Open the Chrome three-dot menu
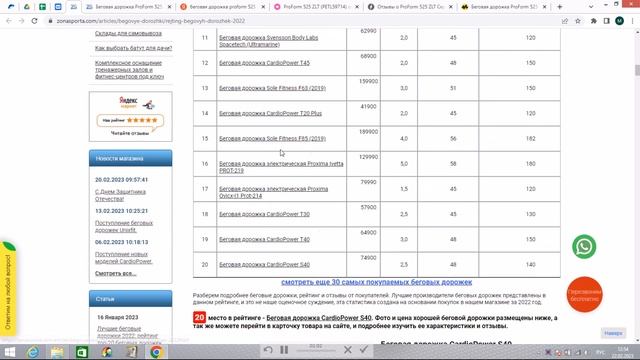Image resolution: width=640 pixels, height=360 pixels. [633, 21]
